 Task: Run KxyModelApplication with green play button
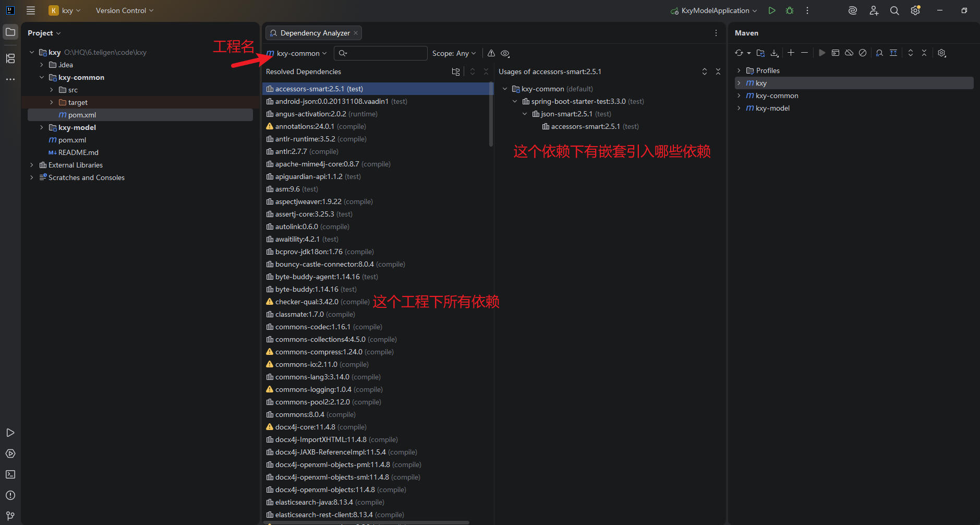772,10
